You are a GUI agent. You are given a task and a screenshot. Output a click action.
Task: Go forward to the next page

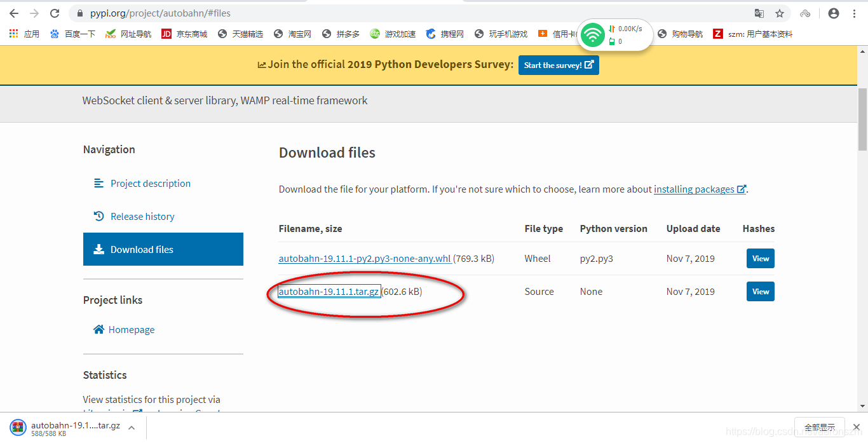34,13
